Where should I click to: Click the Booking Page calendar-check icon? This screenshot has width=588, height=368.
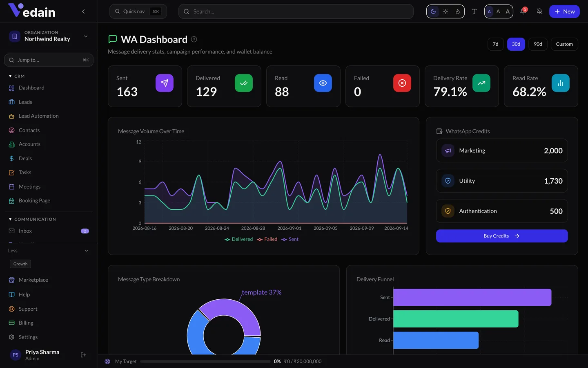click(x=11, y=201)
